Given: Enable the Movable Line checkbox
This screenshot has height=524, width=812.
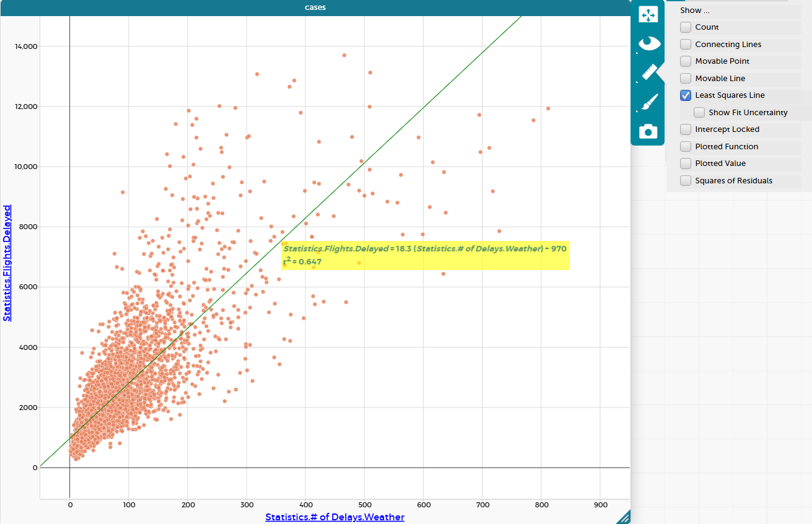Looking at the screenshot, I should (686, 79).
